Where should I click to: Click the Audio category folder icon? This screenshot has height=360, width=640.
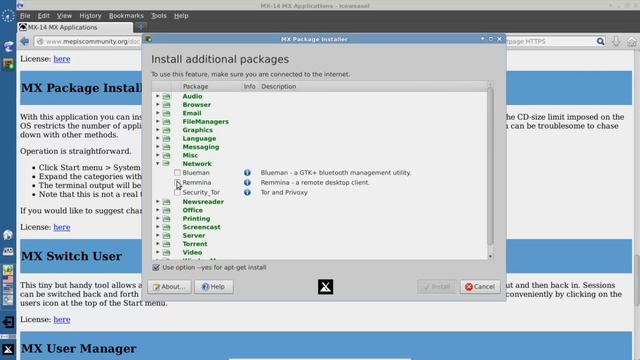click(x=167, y=96)
